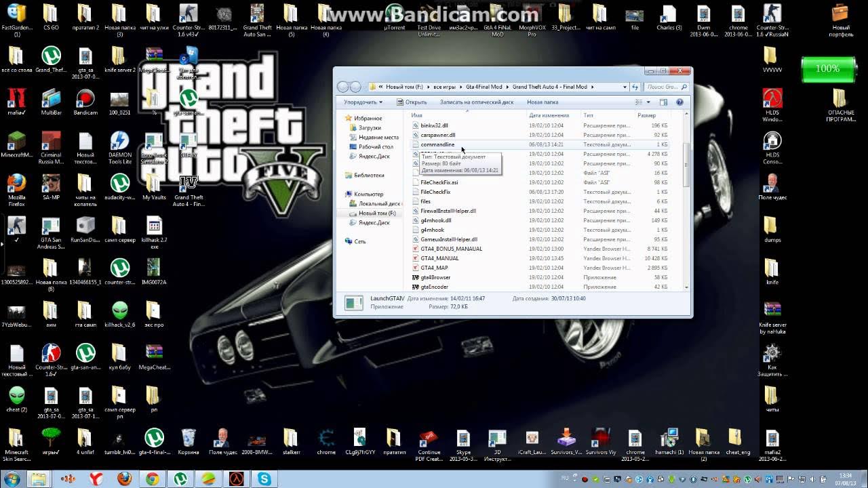
Task: Select Избранное in navigation pane
Action: click(x=368, y=118)
